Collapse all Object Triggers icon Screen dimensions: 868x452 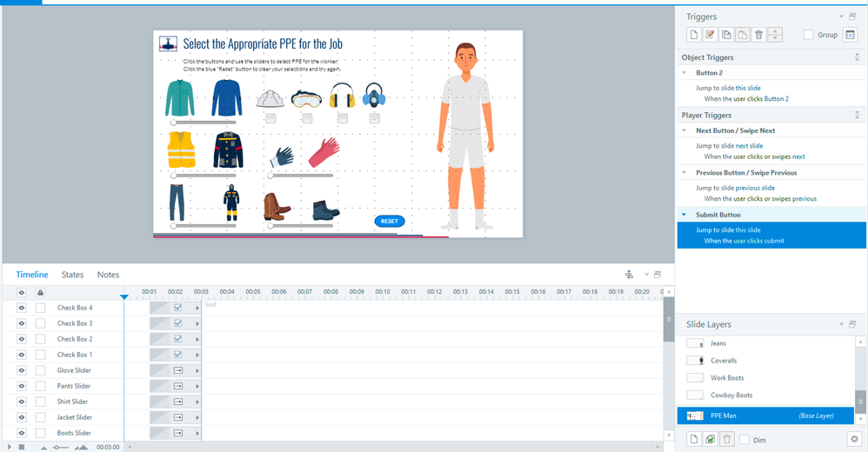(857, 57)
